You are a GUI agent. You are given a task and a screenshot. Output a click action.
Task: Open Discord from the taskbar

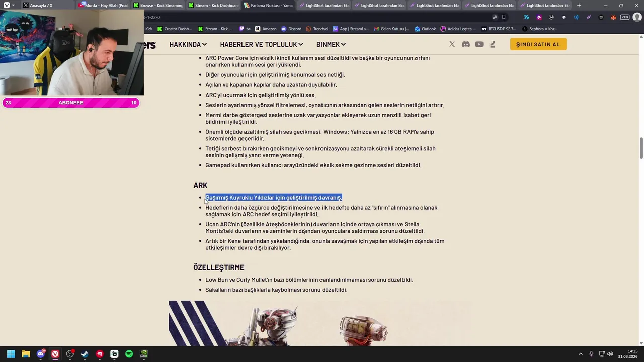[40, 354]
